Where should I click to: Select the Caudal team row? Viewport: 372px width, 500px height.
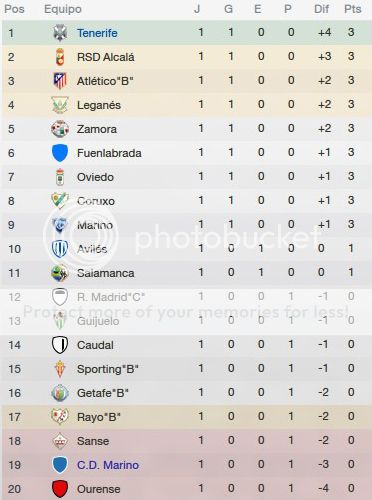[x=186, y=345]
